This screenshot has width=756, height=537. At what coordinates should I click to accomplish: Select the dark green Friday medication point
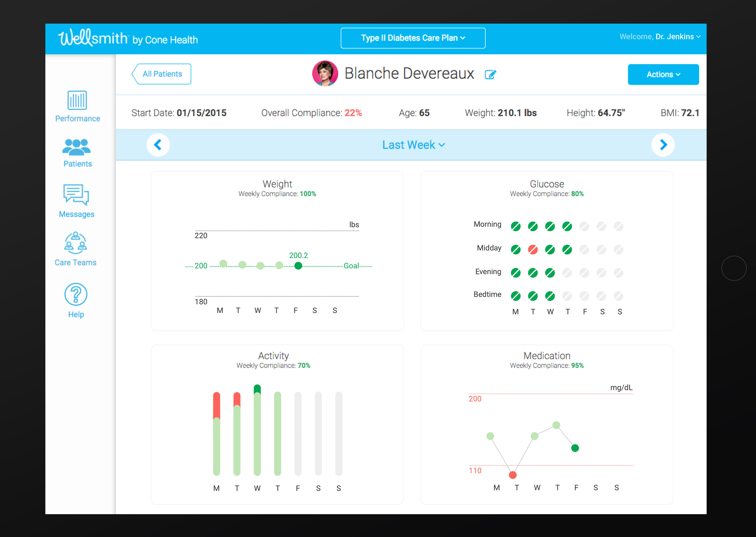[575, 448]
